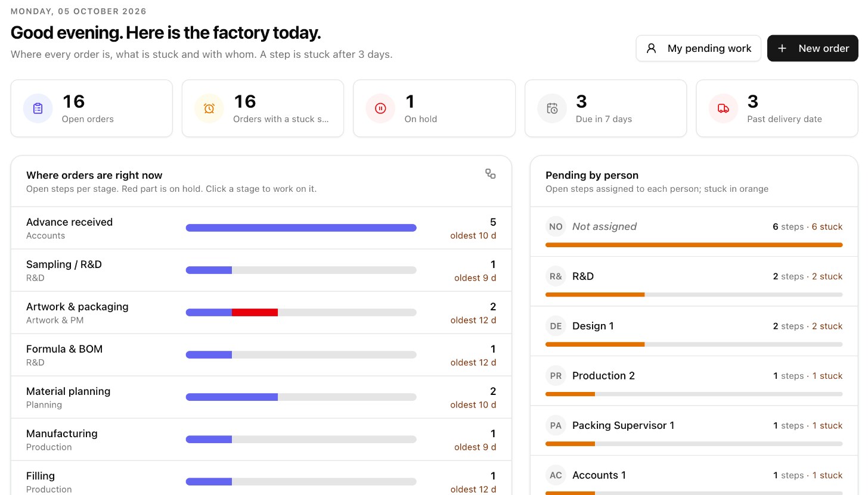Open the Advance received stage

[x=261, y=228]
